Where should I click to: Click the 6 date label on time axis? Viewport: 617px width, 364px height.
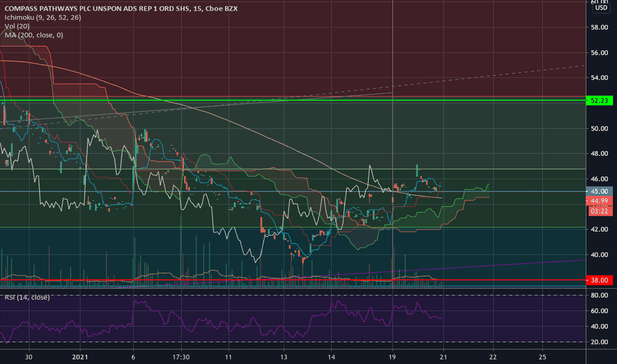133,357
